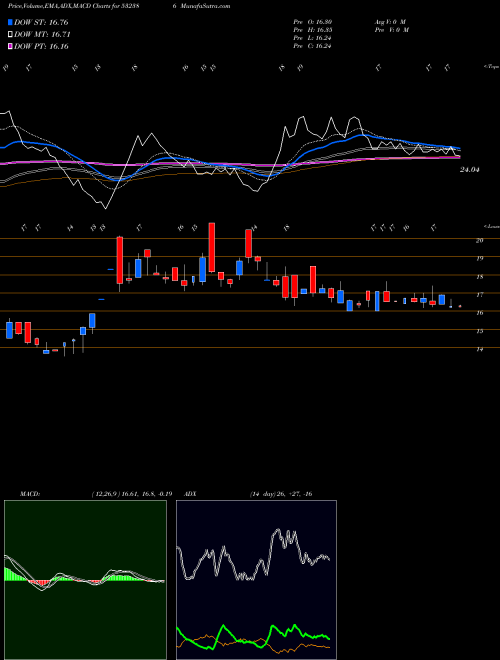Click the price axis label 15
This screenshot has height=660, width=500.
479,331
